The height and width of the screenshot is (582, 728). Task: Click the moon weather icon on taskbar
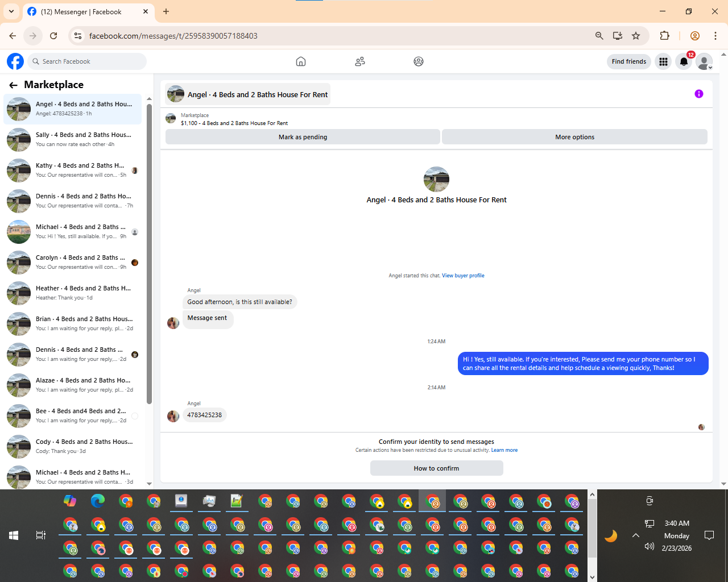(611, 535)
